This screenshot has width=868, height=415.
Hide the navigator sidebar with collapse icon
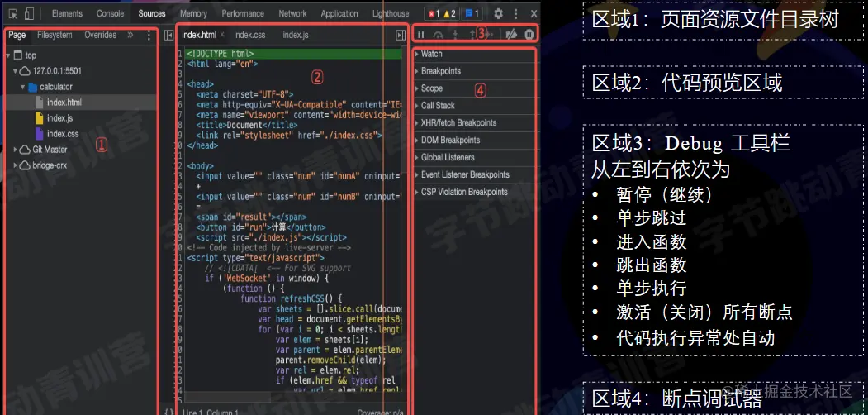[168, 35]
